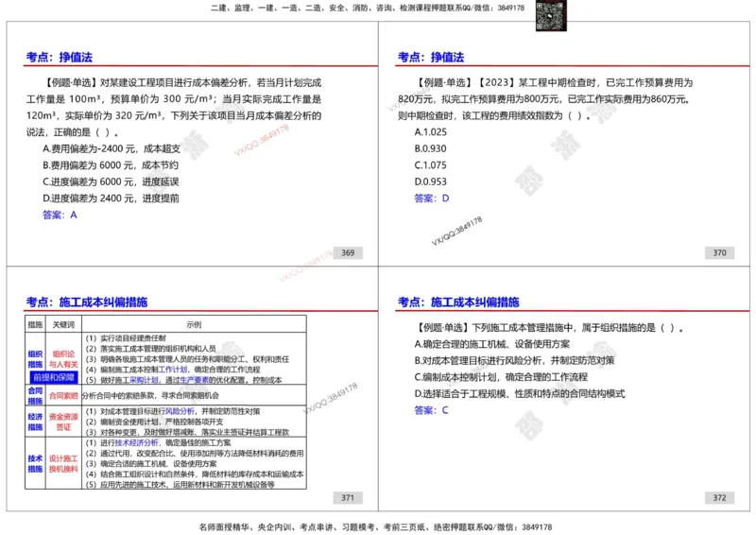This screenshot has height=535, width=756.
Task: Click the 技术措施 cell in the table
Action: pos(35,463)
